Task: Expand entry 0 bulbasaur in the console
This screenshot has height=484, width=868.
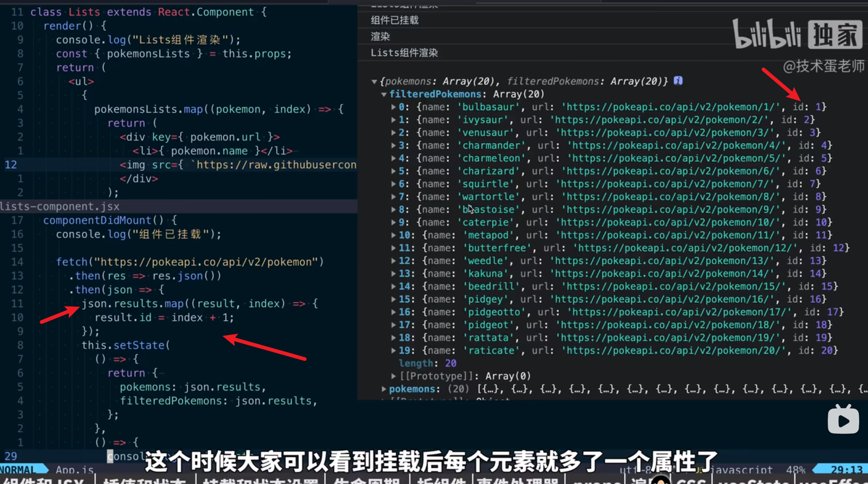Action: point(394,107)
